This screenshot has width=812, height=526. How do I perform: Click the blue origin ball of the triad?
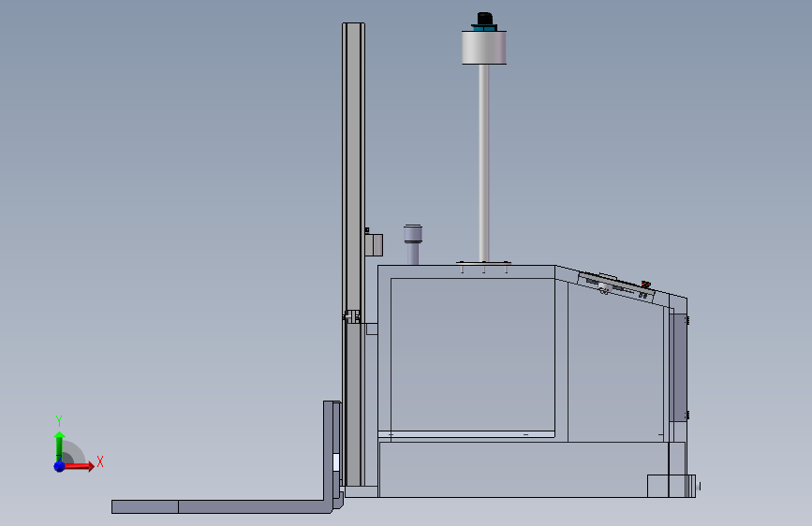[x=59, y=466]
